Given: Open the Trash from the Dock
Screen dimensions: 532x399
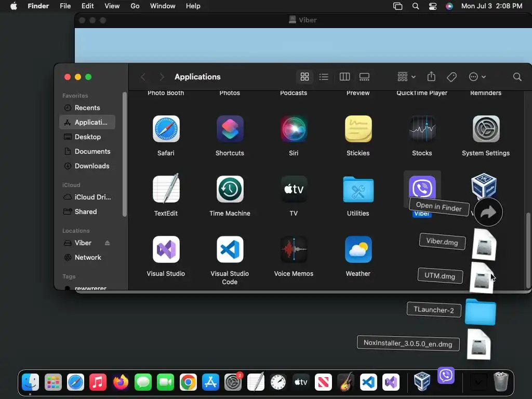Looking at the screenshot, I should coord(501,382).
